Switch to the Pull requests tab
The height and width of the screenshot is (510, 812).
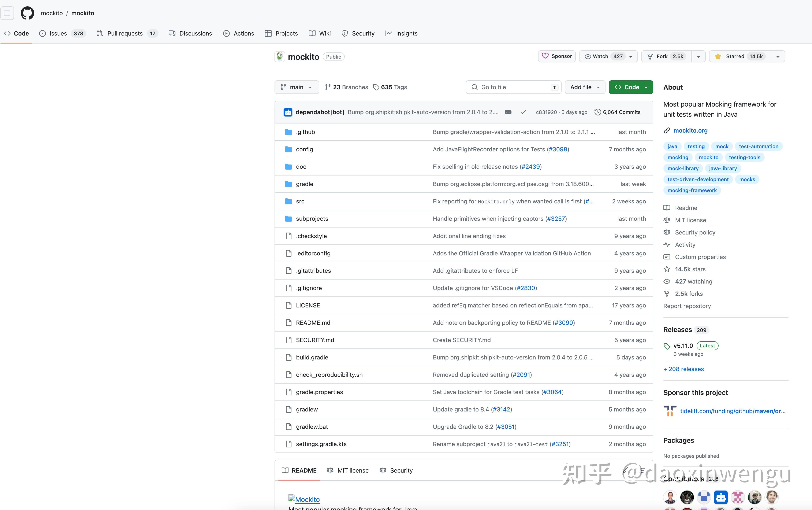click(127, 33)
